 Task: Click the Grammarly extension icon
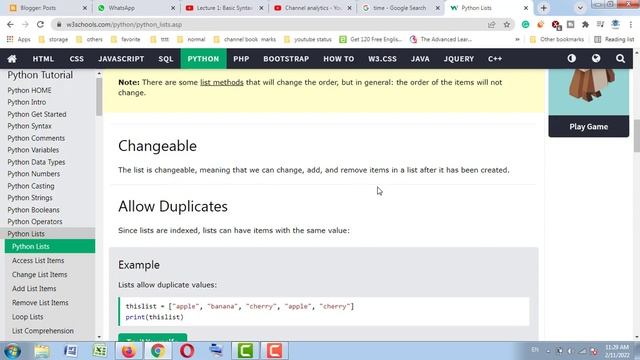525,24
